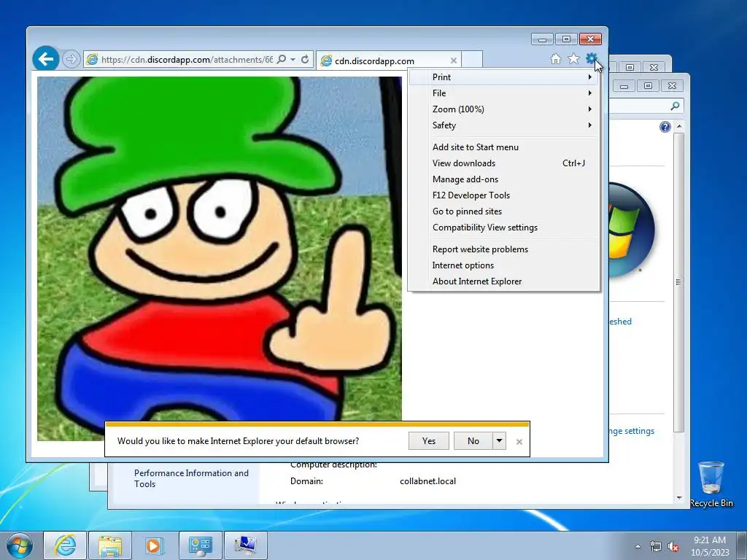Open a new blank tab
Image resolution: width=747 pixels, height=560 pixels.
pyautogui.click(x=472, y=60)
